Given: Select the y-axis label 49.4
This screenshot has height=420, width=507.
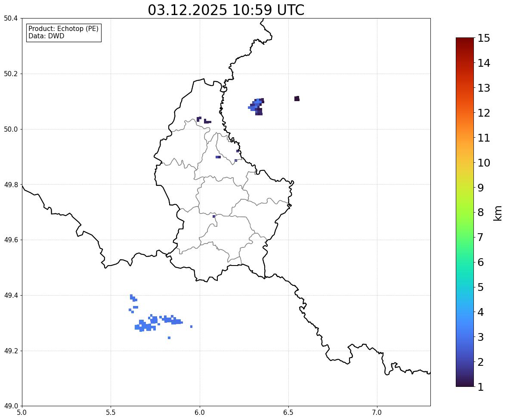Looking at the screenshot, I should (11, 295).
